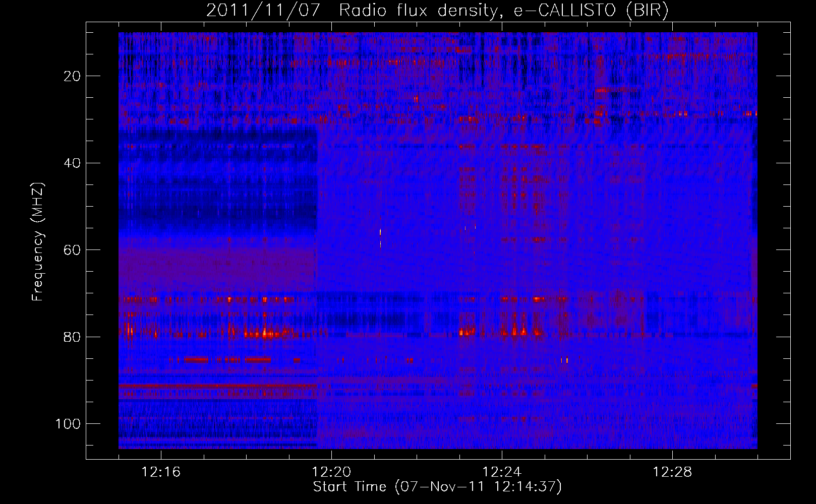Click the plot title 'Radio flux density, e-CALLISTO (BIR)'

[x=504, y=11]
